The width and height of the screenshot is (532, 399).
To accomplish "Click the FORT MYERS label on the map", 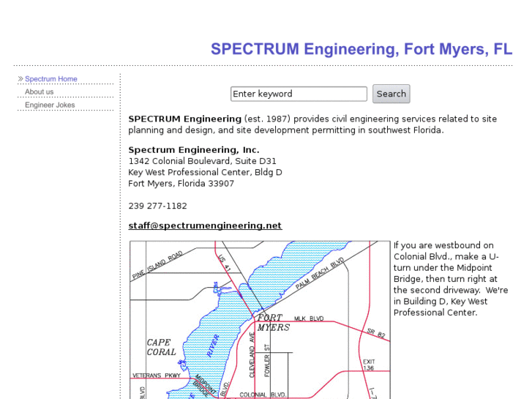I will pos(273,323).
